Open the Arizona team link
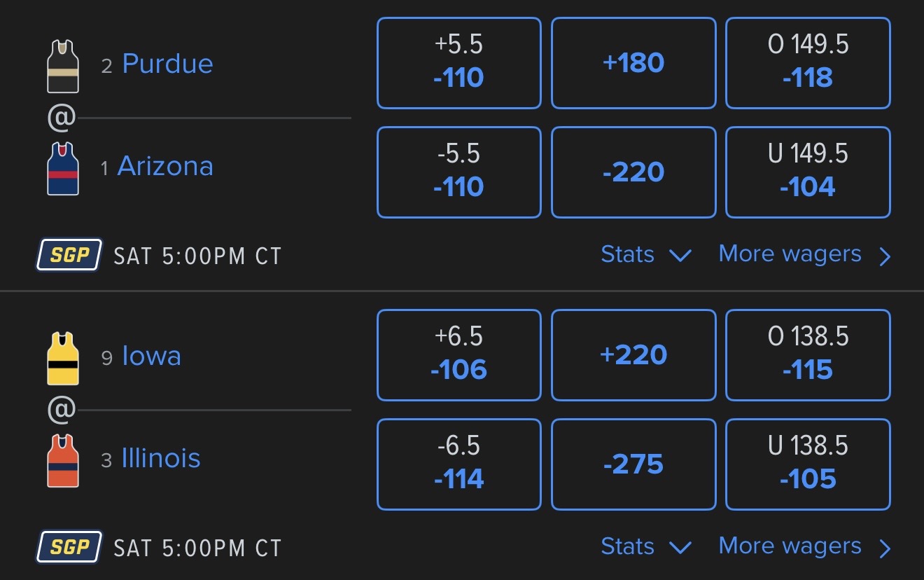 click(165, 166)
